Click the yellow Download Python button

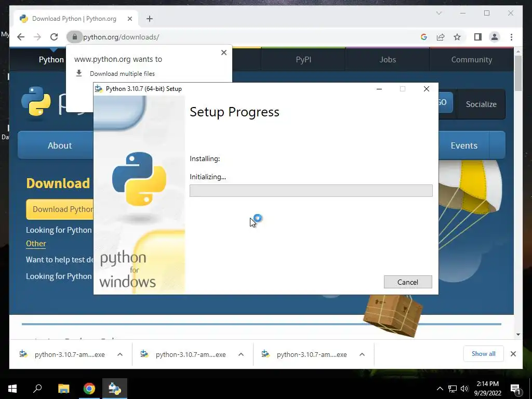tap(60, 209)
